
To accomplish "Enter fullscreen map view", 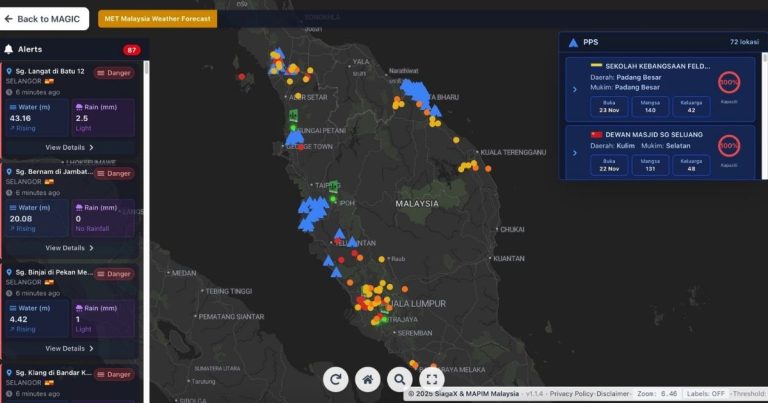I will 431,379.
